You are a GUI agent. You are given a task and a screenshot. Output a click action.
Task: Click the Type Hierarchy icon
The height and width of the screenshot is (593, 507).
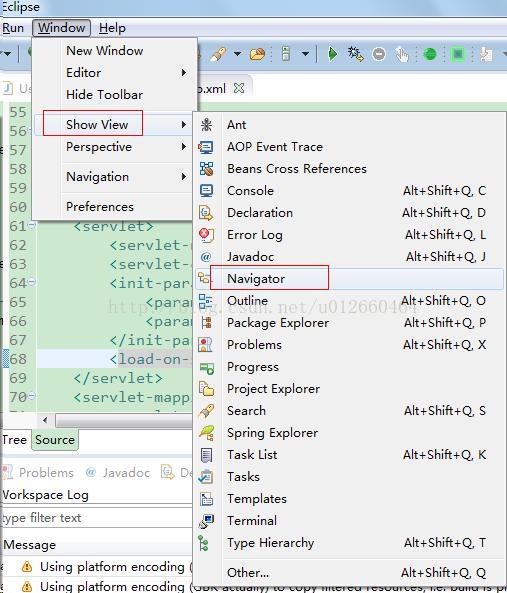click(203, 543)
